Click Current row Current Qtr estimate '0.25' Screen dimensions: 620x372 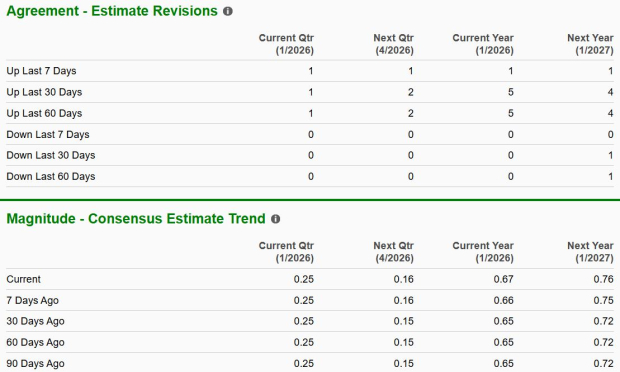pyautogui.click(x=304, y=279)
